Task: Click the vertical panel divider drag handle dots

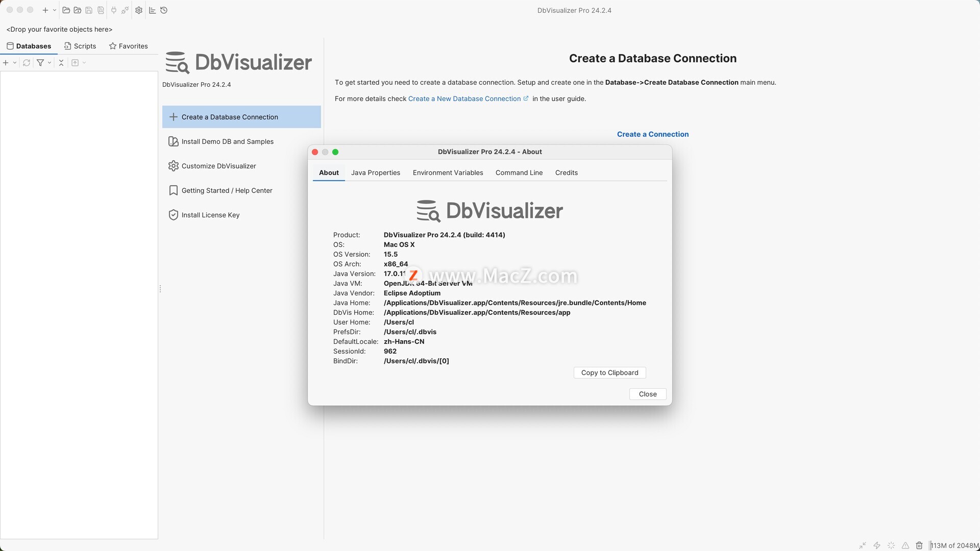Action: pos(160,289)
